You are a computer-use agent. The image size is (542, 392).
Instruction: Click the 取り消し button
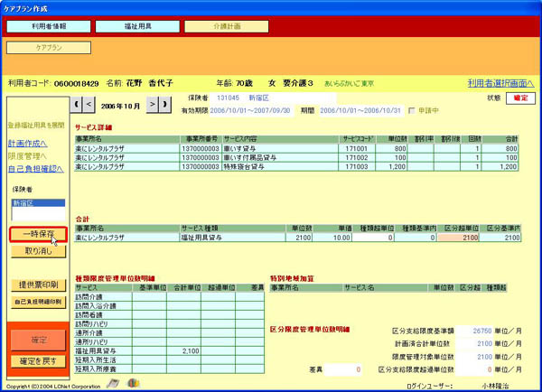point(38,251)
